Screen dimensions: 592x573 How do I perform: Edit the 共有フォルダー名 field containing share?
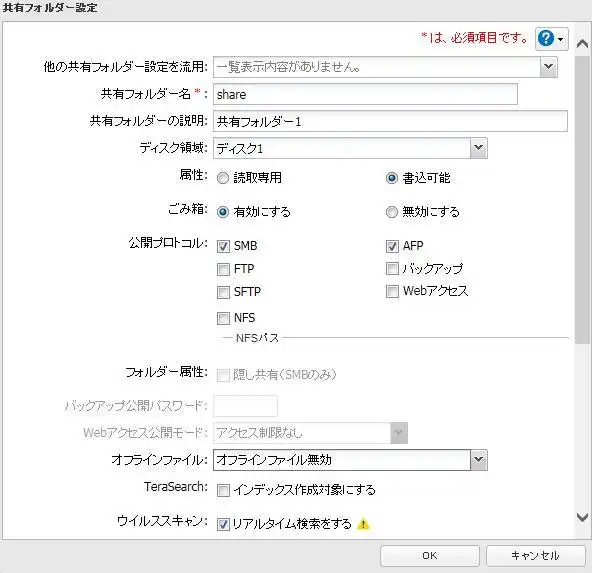[365, 94]
